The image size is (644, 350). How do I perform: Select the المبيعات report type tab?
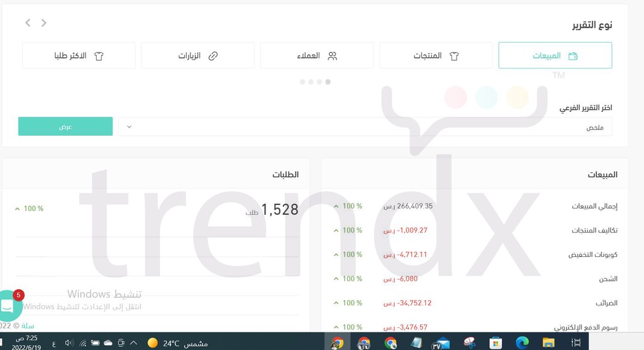click(x=555, y=55)
